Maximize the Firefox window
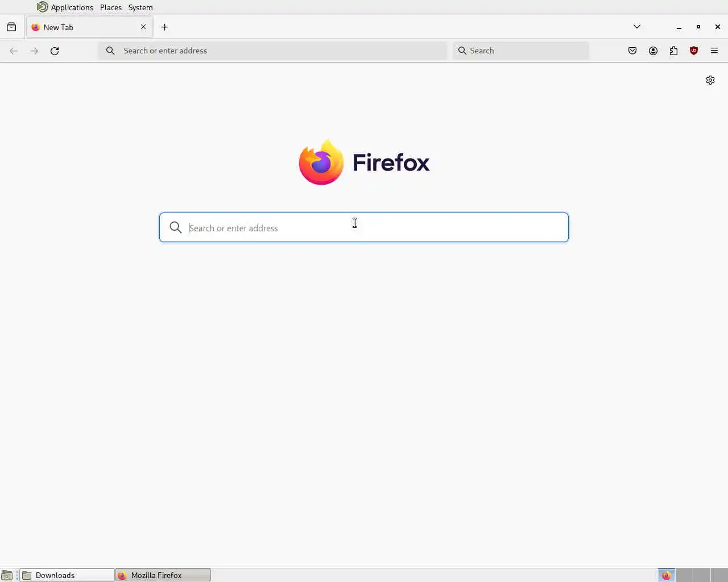728x582 pixels. point(698,27)
